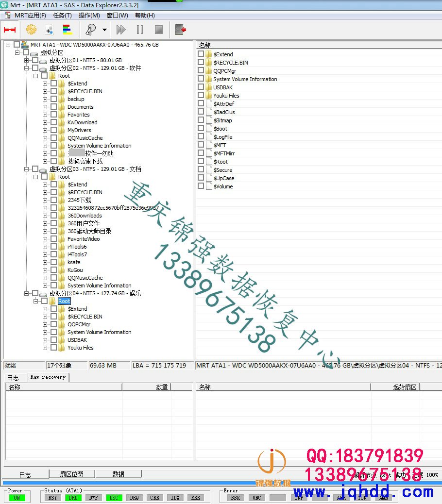Select Youku Files folder in tree
The image size is (442, 504).
80,348
